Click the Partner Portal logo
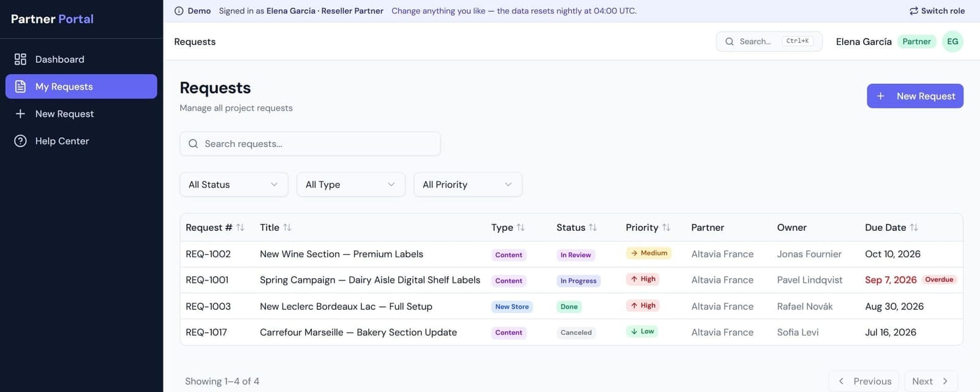The height and width of the screenshot is (392, 980). point(52,19)
